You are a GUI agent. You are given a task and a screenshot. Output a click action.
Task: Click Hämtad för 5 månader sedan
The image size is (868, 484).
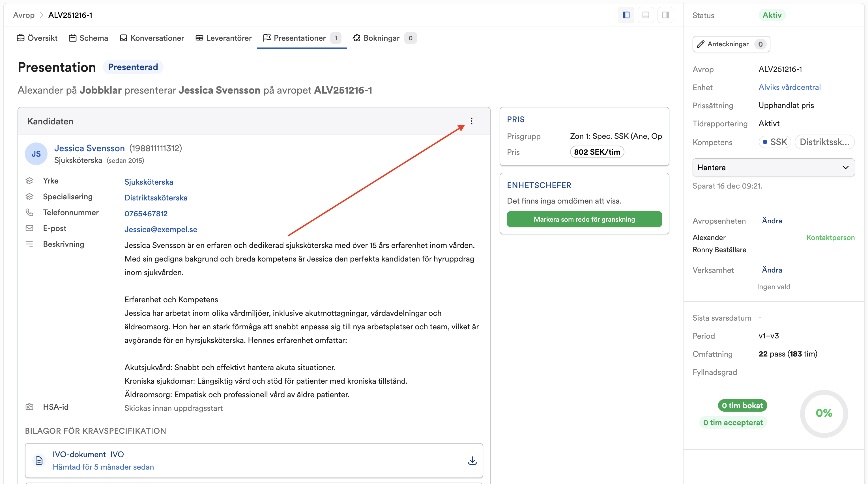pyautogui.click(x=103, y=467)
